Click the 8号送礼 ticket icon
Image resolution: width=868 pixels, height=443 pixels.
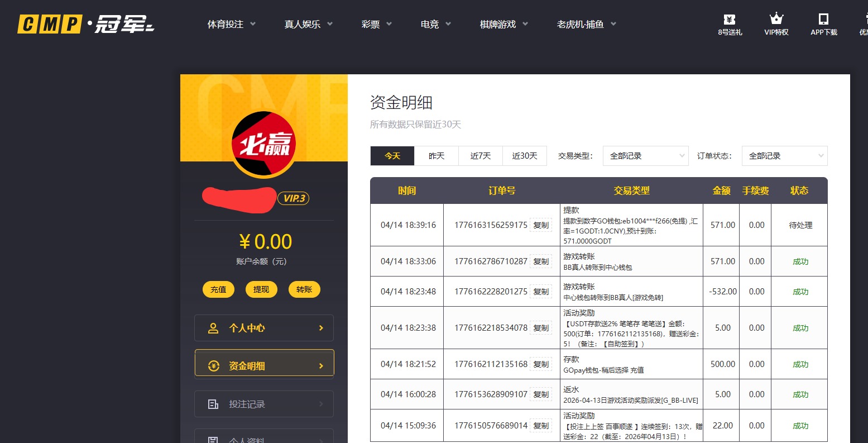pos(728,20)
